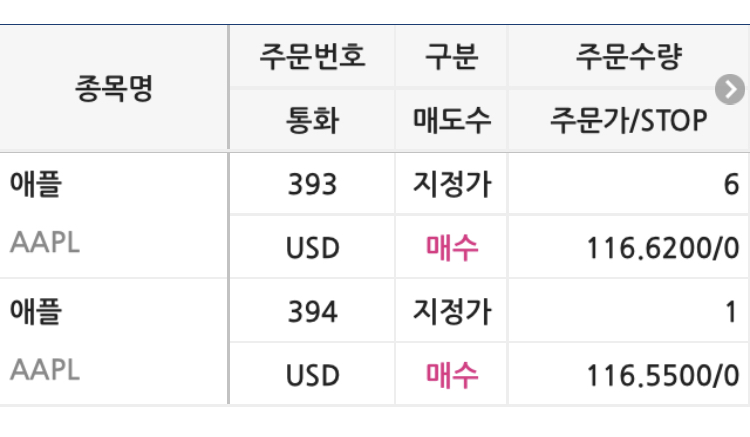Screen dimensions: 750x437
Task: Select order number 394
Action: (x=312, y=312)
